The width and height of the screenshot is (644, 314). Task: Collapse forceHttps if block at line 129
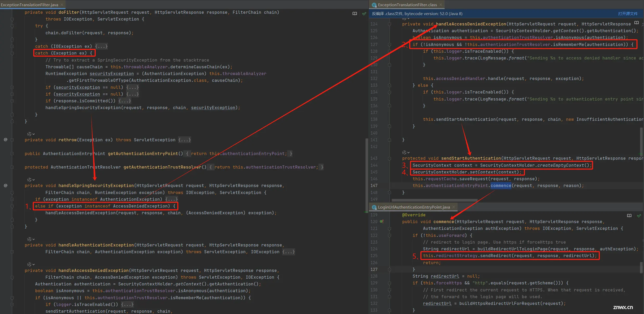[389, 283]
